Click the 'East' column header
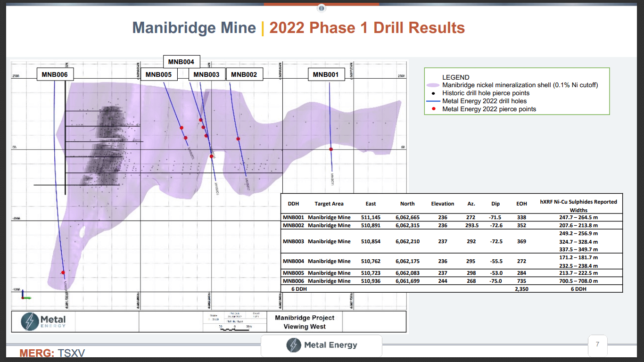 [x=371, y=204]
